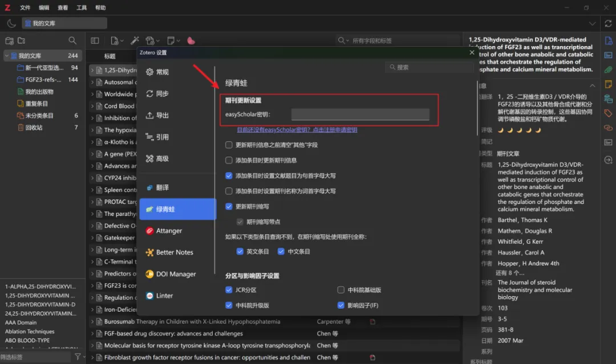Click easyScholar registration link
Viewport: 616px width, 364px height.
coord(297,130)
